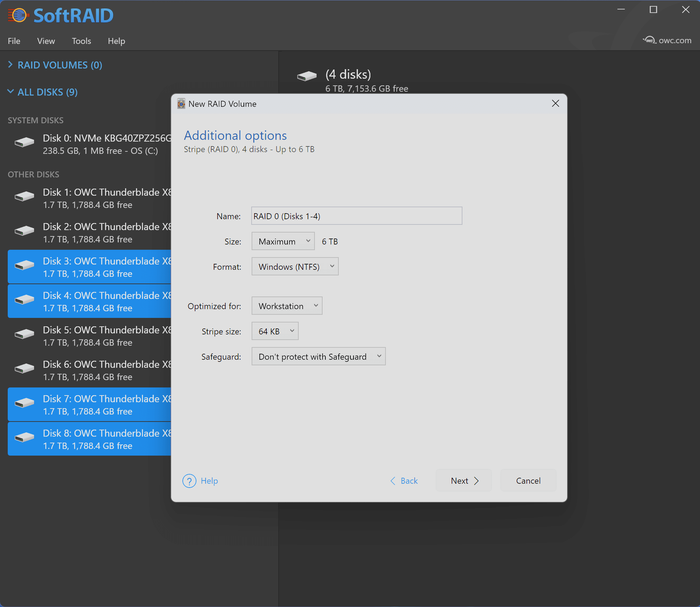Change the Stripe size 64 KB dropdown
The width and height of the screenshot is (700, 607).
pos(275,331)
